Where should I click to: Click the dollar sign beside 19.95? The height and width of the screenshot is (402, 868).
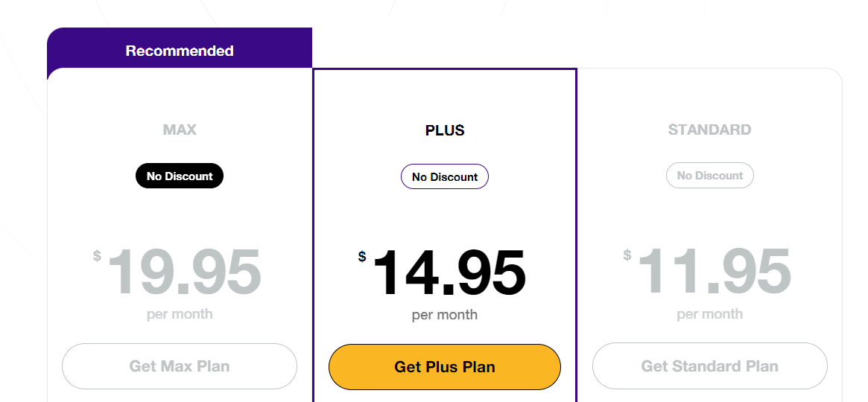tap(97, 256)
